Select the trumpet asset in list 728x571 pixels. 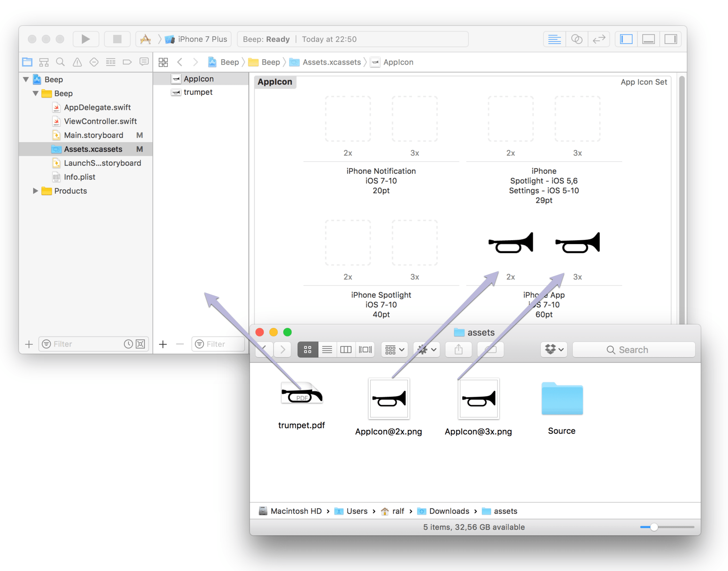[x=198, y=92]
